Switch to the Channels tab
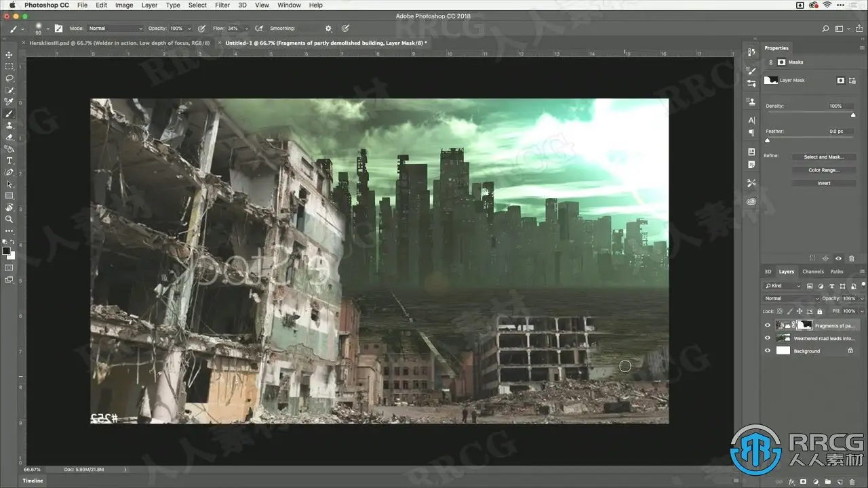The height and width of the screenshot is (488, 868). coord(813,272)
